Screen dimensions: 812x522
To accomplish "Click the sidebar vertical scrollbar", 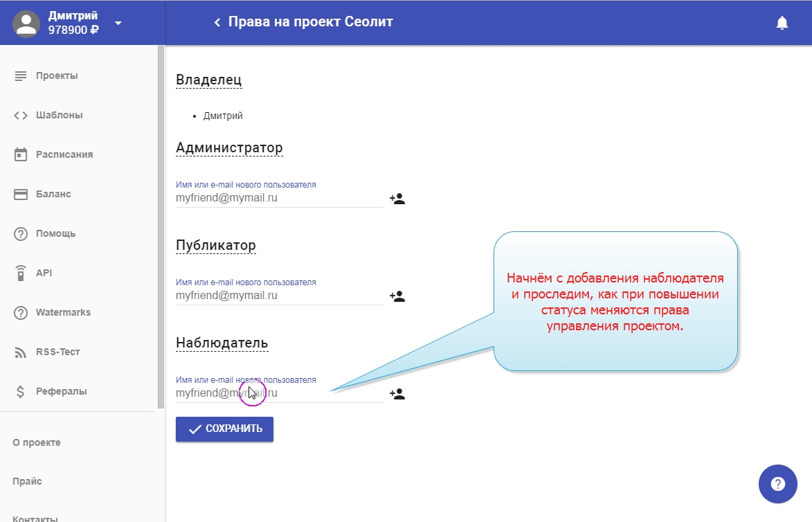I will [161, 228].
